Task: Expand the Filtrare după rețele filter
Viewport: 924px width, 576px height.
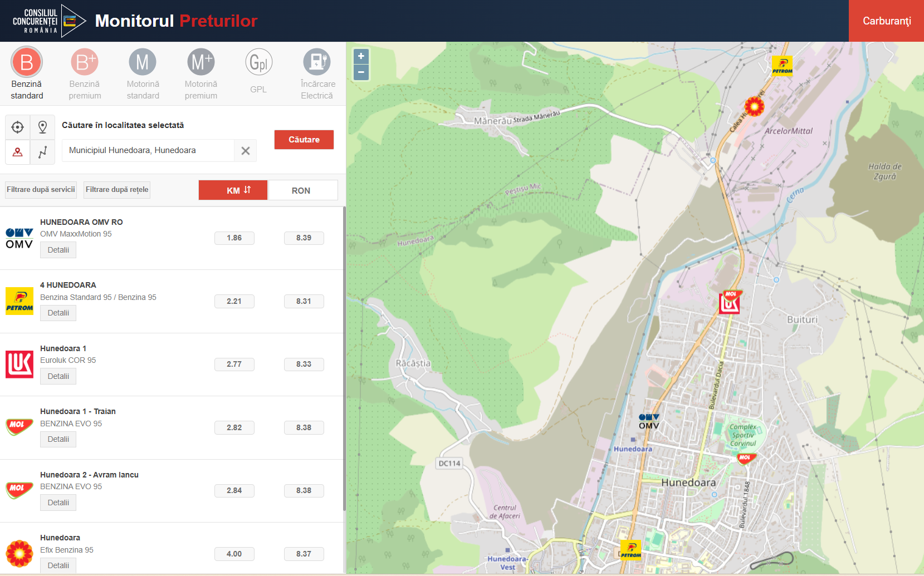Action: 117,190
